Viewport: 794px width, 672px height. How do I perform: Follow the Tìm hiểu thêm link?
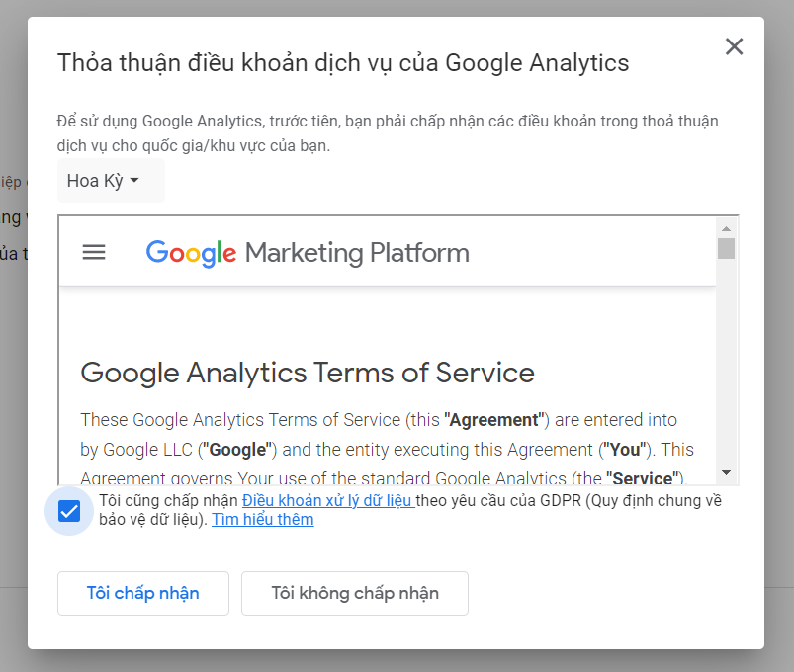[x=262, y=519]
